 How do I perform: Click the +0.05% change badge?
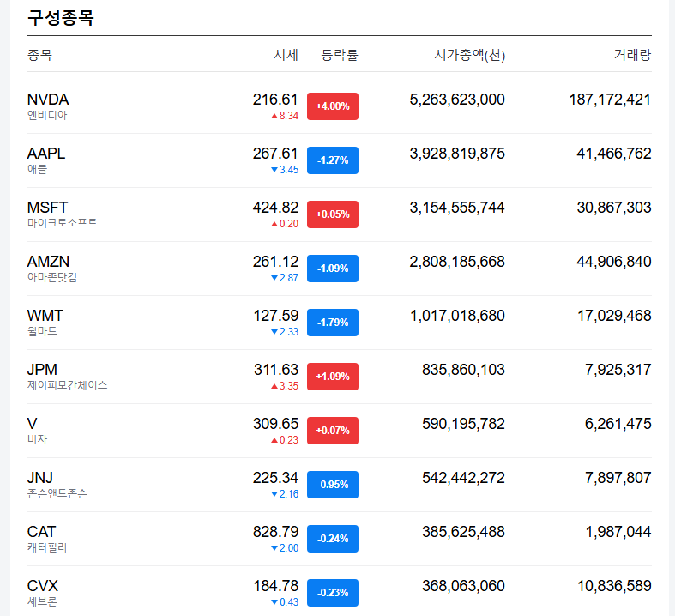click(332, 214)
